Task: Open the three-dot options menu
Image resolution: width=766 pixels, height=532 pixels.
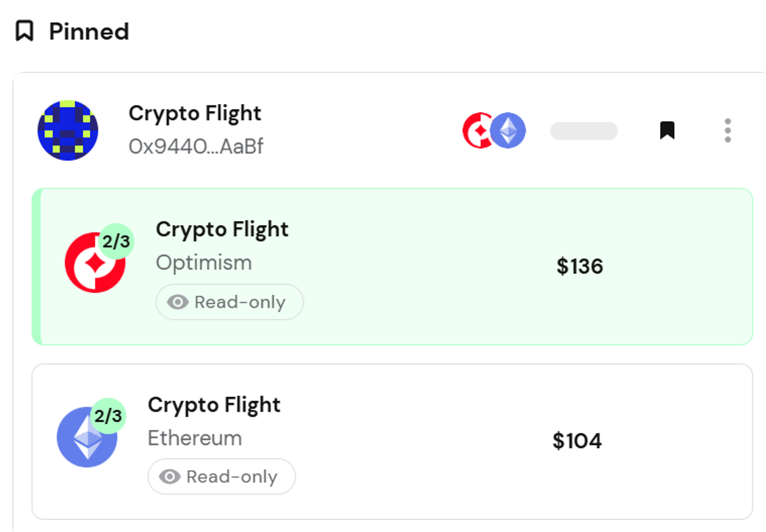Action: coord(727,131)
